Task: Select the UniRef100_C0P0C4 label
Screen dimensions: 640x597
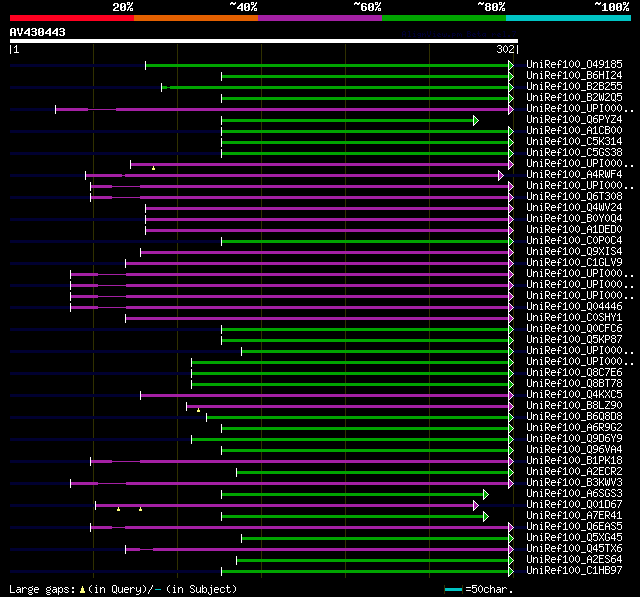Action: pyautogui.click(x=574, y=241)
